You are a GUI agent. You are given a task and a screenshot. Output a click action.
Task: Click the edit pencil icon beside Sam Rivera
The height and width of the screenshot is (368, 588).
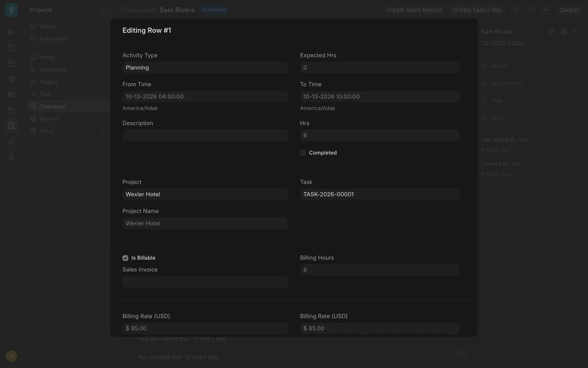point(552,31)
